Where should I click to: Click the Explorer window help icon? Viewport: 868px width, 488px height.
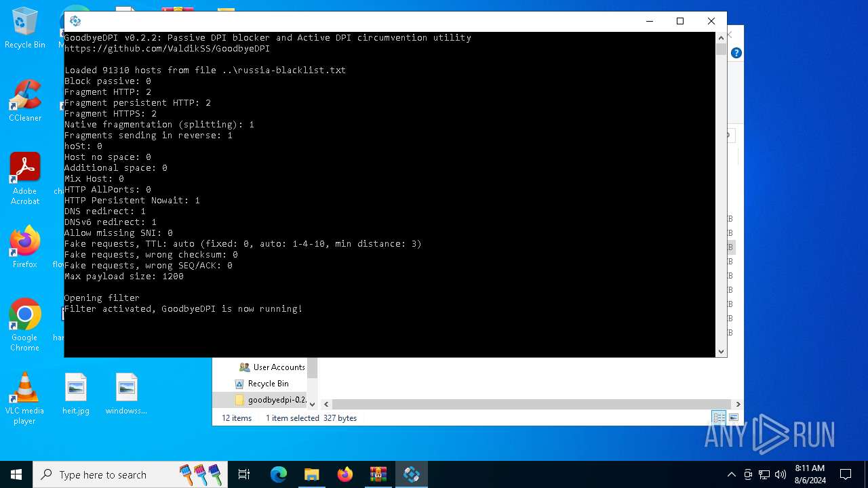[x=736, y=53]
